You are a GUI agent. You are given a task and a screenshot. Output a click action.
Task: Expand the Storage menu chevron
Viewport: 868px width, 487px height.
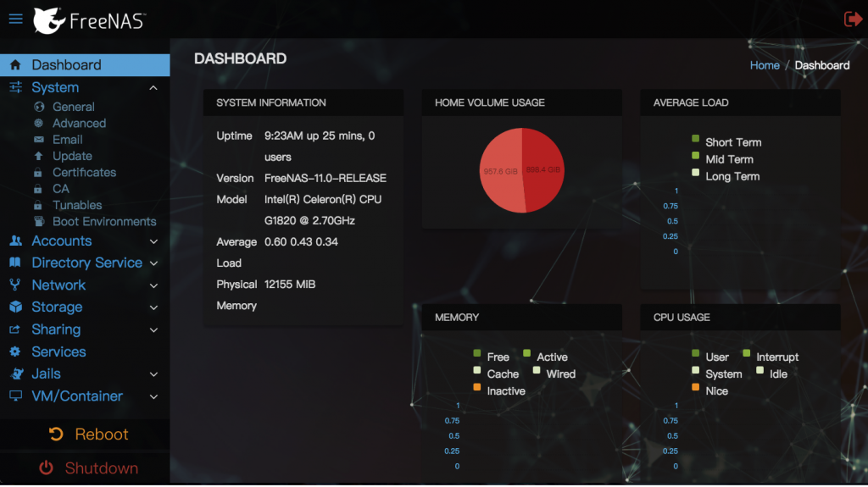coord(153,307)
